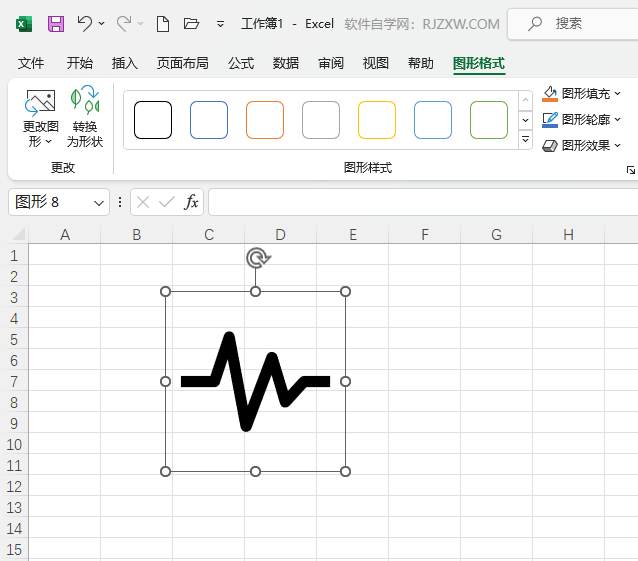Open the Name Box dropdown arrow
Screen dimensions: 638x561
pyautogui.click(x=99, y=203)
